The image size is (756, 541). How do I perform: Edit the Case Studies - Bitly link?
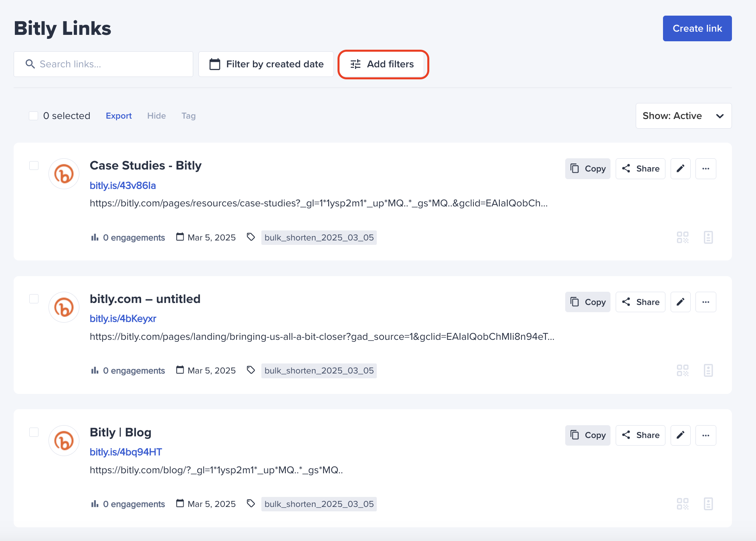click(x=680, y=169)
